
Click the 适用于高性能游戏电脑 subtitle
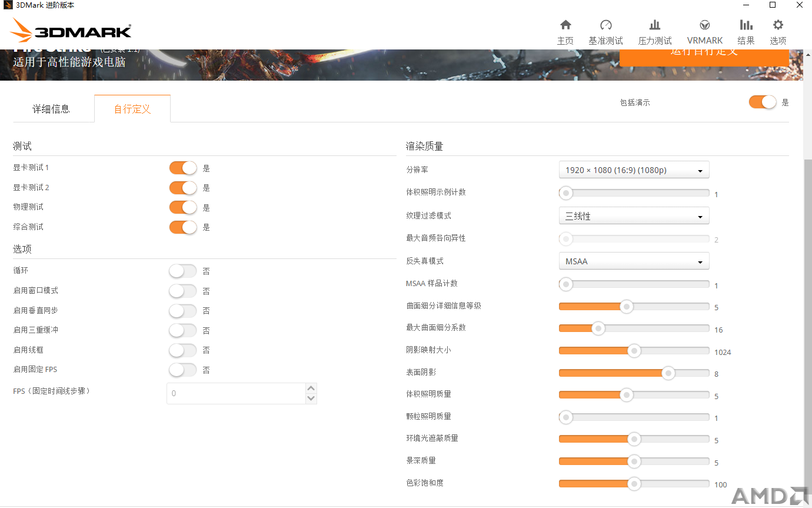[69, 62]
